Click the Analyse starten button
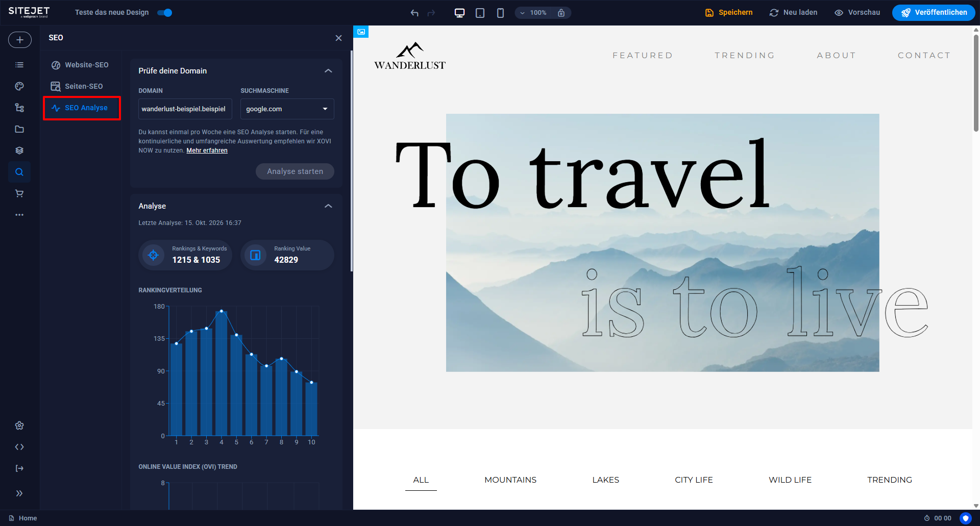Viewport: 980px width, 526px height. (295, 171)
